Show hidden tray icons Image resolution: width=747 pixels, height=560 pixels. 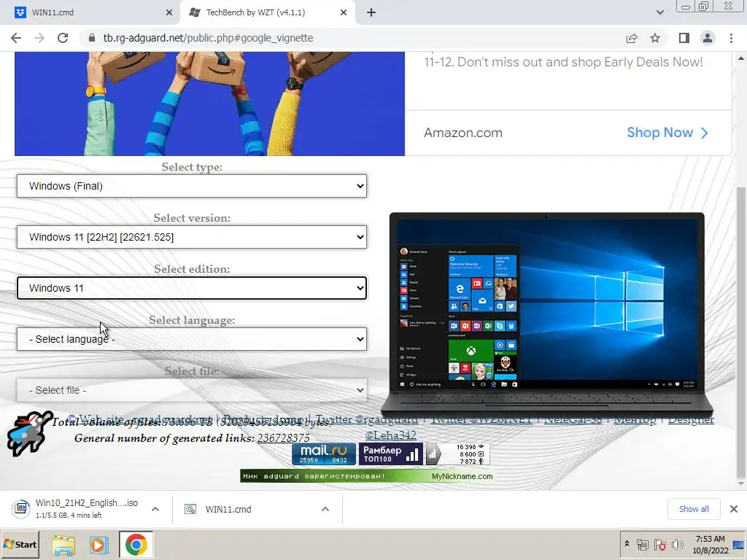click(x=627, y=544)
